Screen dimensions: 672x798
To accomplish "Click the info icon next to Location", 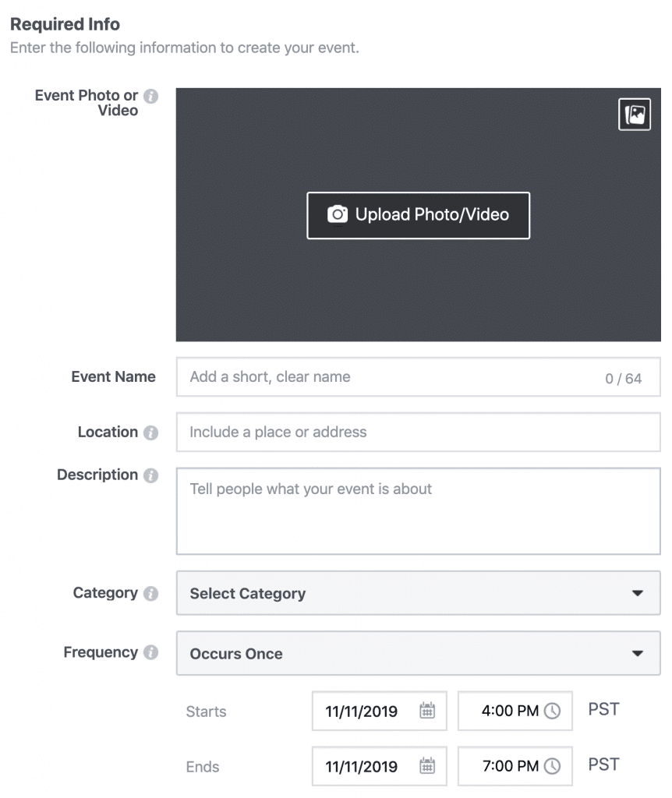I will (150, 433).
